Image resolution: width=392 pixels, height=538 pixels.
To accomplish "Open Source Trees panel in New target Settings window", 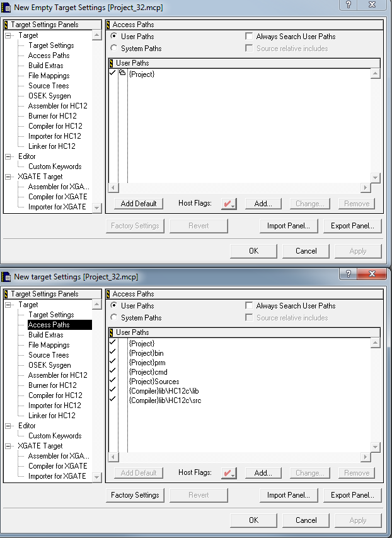I will tap(49, 355).
